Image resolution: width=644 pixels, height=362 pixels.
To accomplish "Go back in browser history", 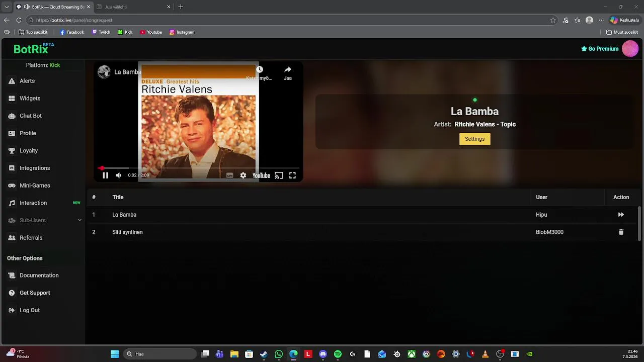I will [x=7, y=20].
